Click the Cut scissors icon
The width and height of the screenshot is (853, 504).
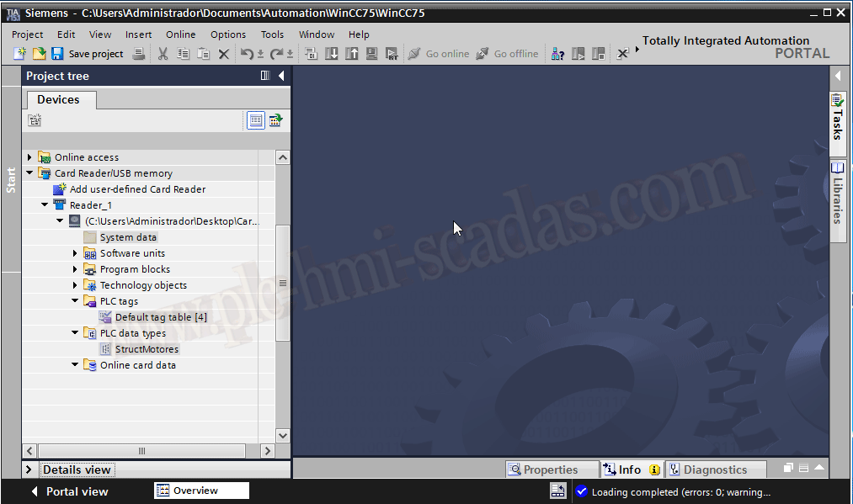[163, 54]
